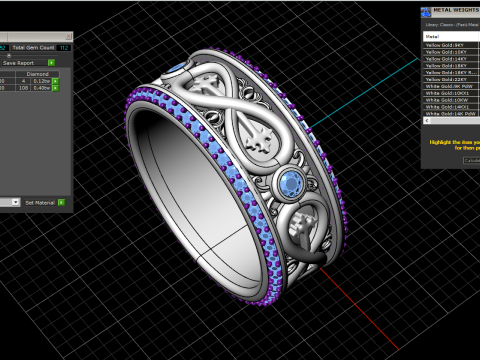Open the material dropdown next to Set Material
This screenshot has width=480, height=360.
coord(15,202)
